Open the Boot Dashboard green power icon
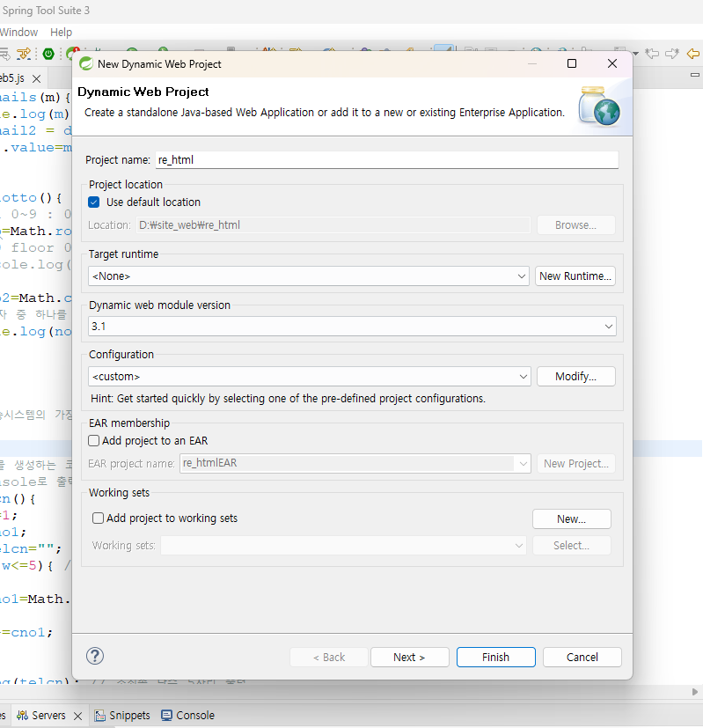 pyautogui.click(x=48, y=54)
